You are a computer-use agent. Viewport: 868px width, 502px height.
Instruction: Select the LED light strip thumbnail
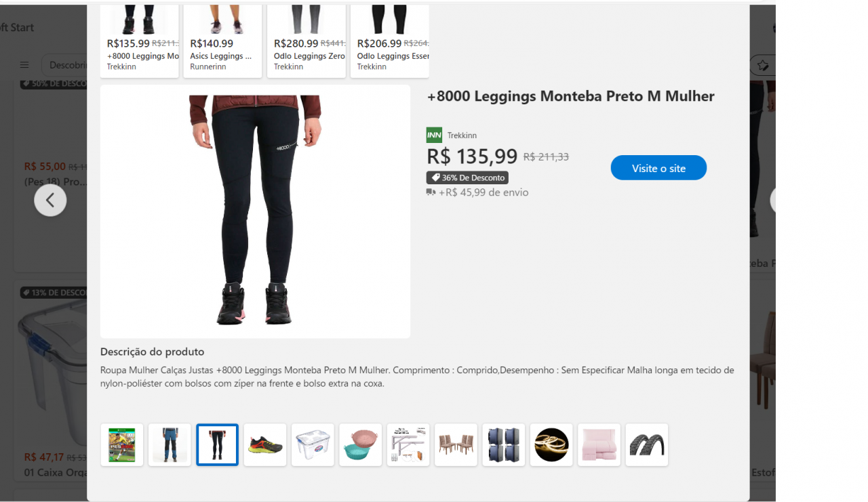(x=551, y=445)
